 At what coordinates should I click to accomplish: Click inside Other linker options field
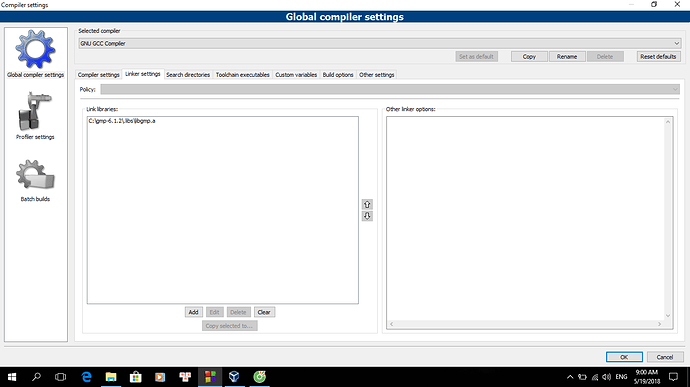click(526, 219)
